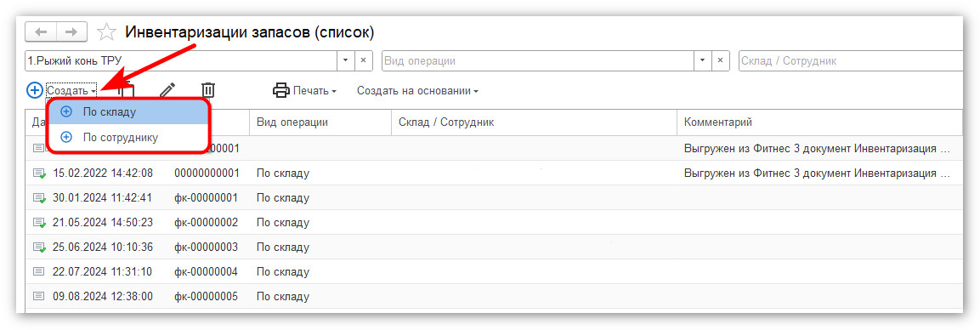Viewport: 980px width, 330px height.
Task: Click plus icon next to По складу
Action: click(x=66, y=112)
